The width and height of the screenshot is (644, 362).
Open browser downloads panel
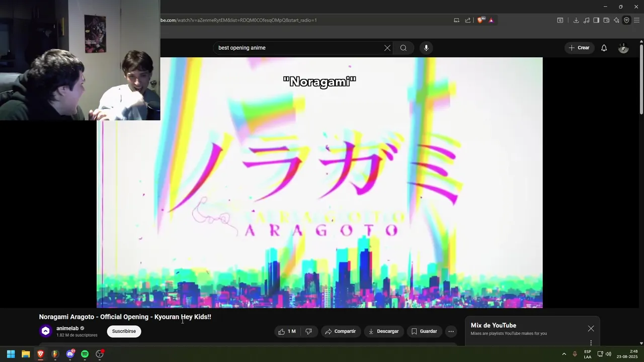point(576,20)
